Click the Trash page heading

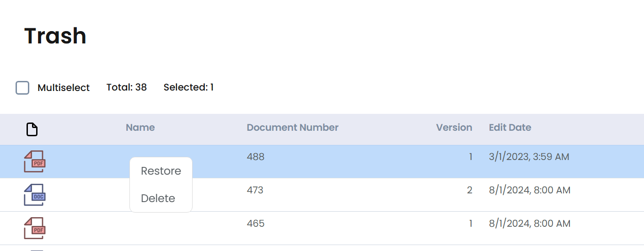(x=55, y=36)
